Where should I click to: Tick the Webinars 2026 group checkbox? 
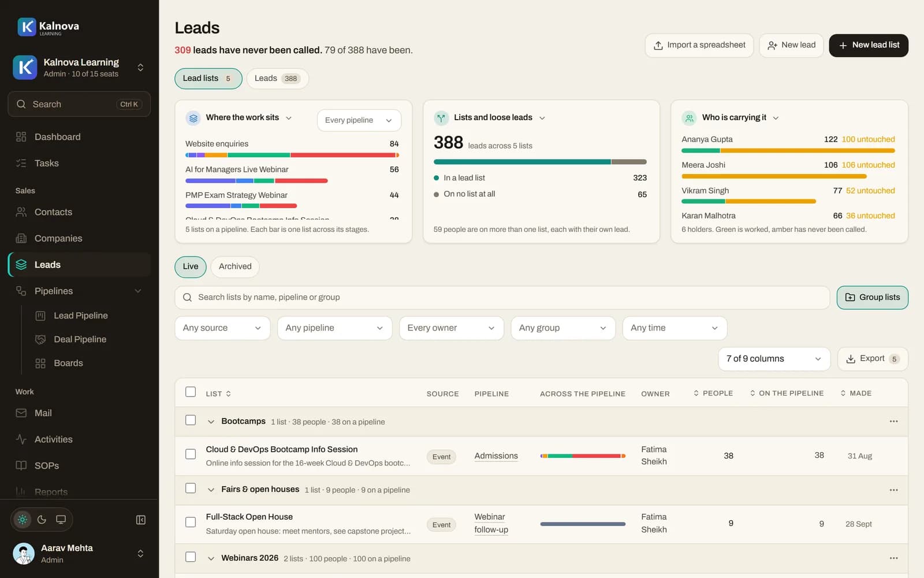click(x=191, y=557)
